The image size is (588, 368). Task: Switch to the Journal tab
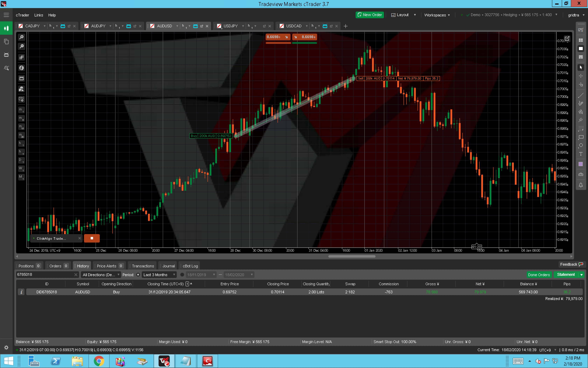[x=168, y=266]
